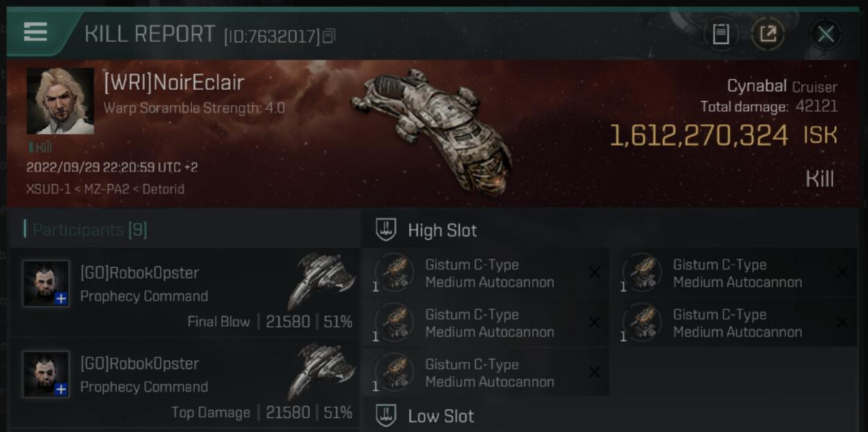
Task: Close the Kill Report window
Action: [825, 34]
